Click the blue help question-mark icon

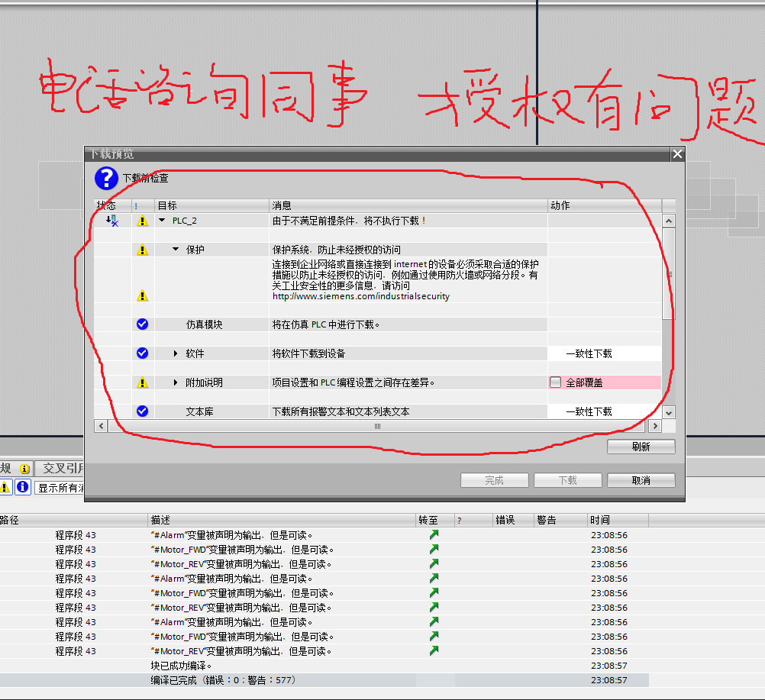click(105, 179)
